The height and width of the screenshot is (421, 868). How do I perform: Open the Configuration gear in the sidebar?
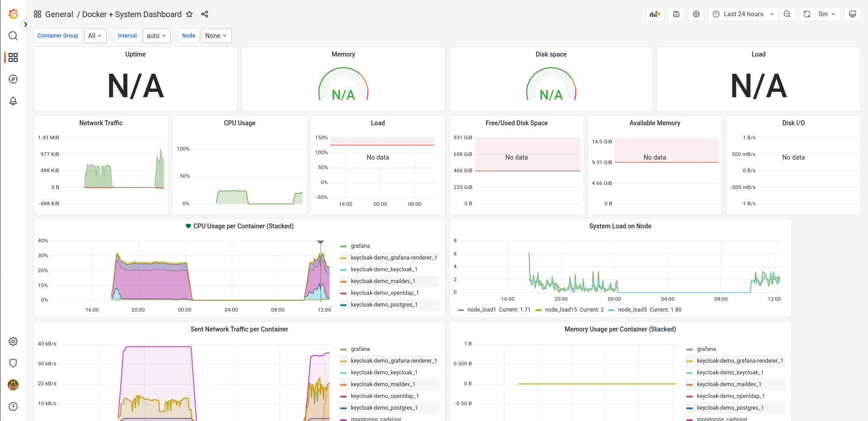pos(13,341)
